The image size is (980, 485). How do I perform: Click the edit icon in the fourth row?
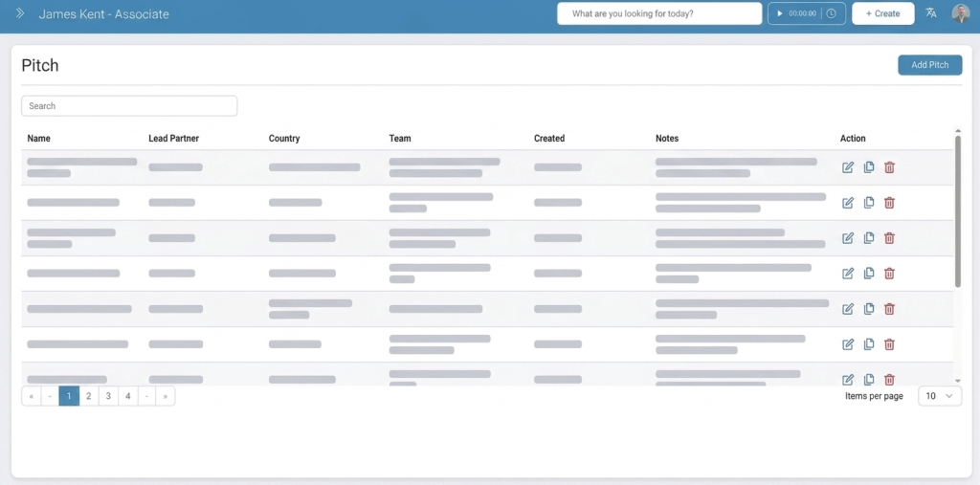pyautogui.click(x=848, y=274)
